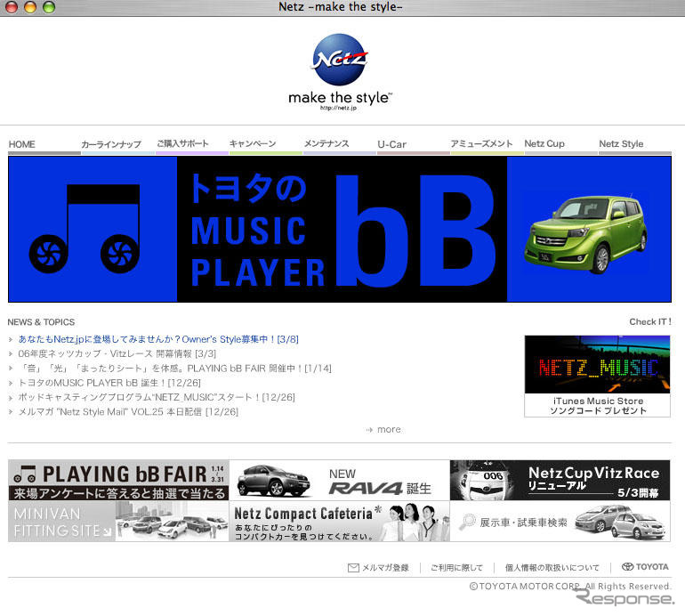Open the Netz Style navigation tab
The height and width of the screenshot is (616, 685).
621,143
